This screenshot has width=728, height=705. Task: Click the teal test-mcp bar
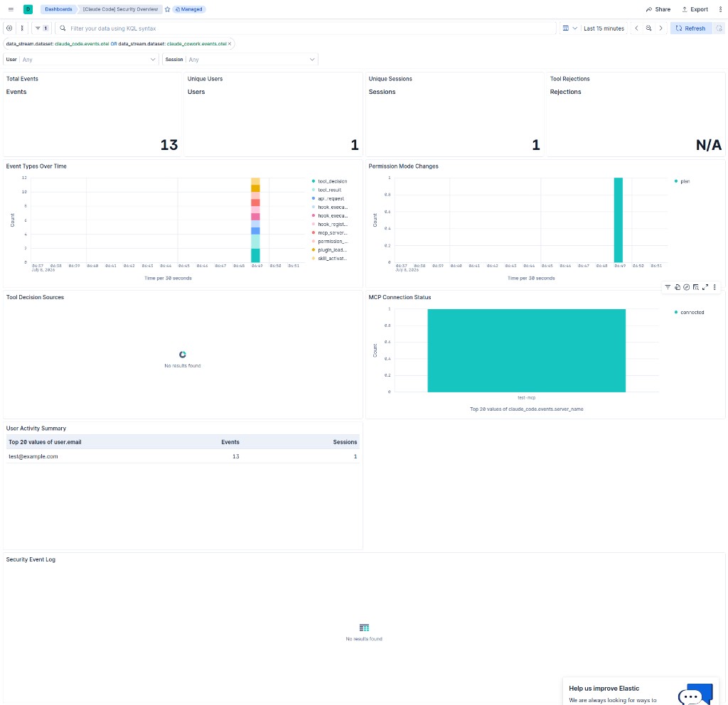[527, 350]
